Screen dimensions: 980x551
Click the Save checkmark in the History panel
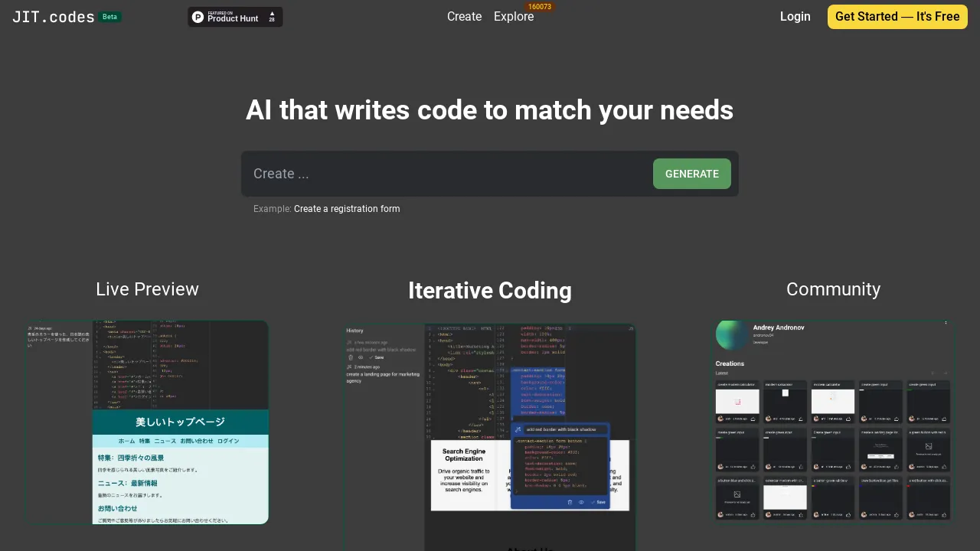[x=374, y=357]
